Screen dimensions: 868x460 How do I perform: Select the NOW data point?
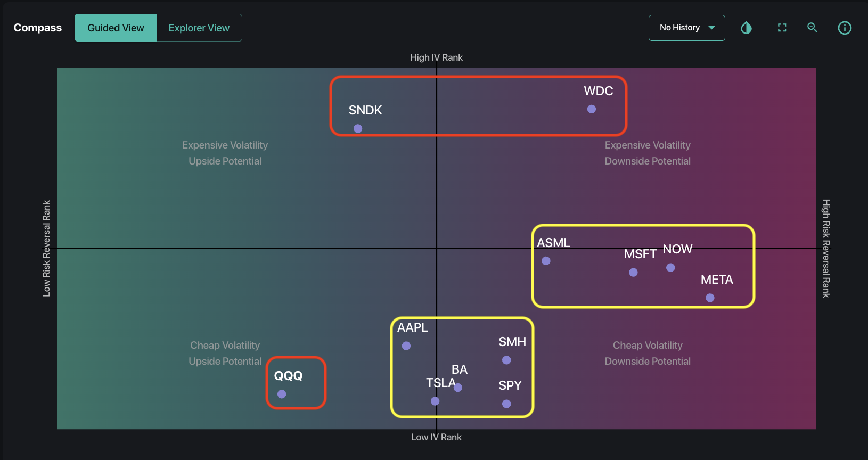coord(670,267)
